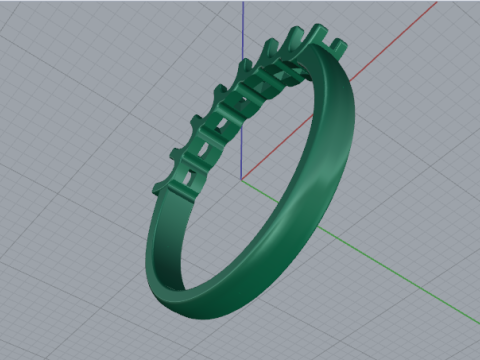Pick the world origin where axes meet
This screenshot has height=360, width=480.
click(242, 180)
